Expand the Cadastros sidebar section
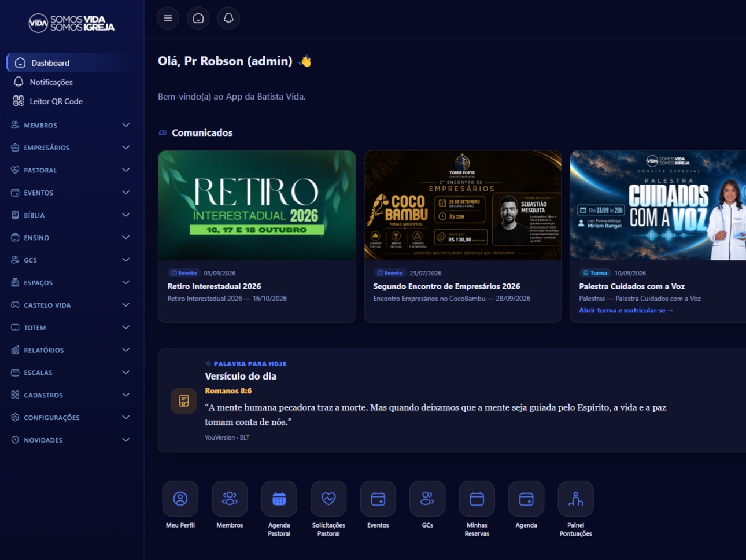The image size is (746, 560). (x=71, y=395)
